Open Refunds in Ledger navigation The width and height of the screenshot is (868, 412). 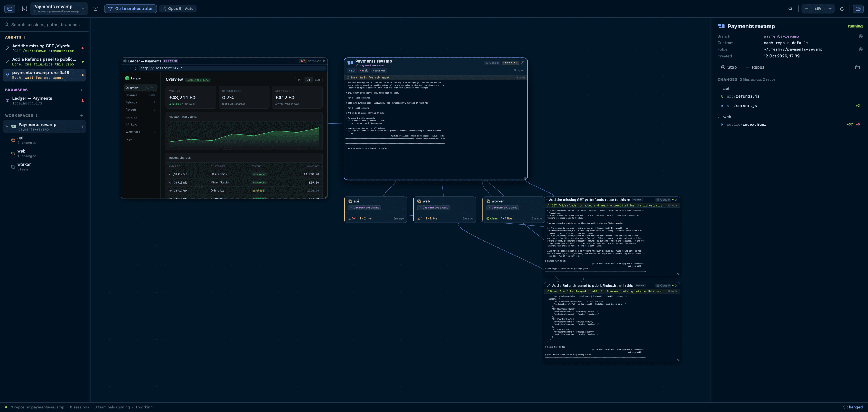pos(140,102)
